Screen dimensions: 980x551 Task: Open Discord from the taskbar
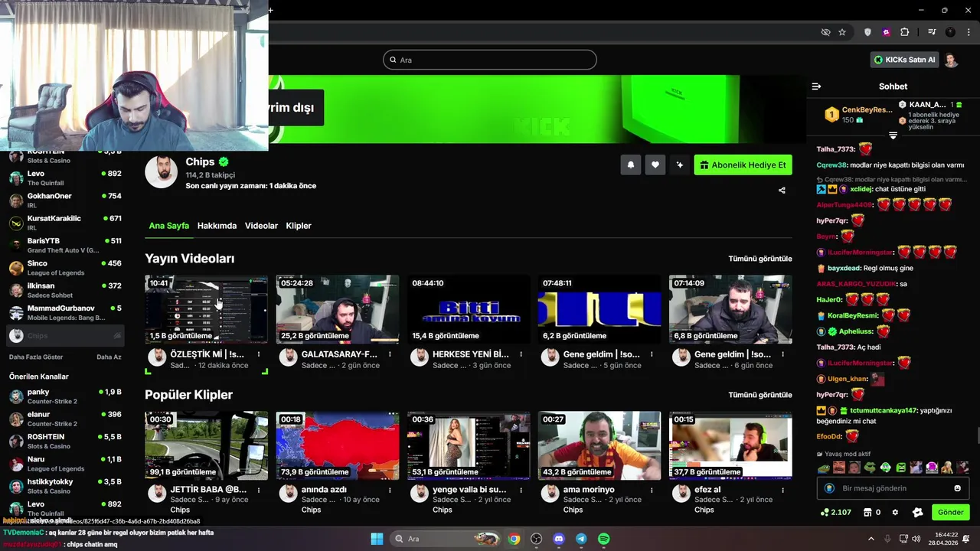tap(559, 539)
